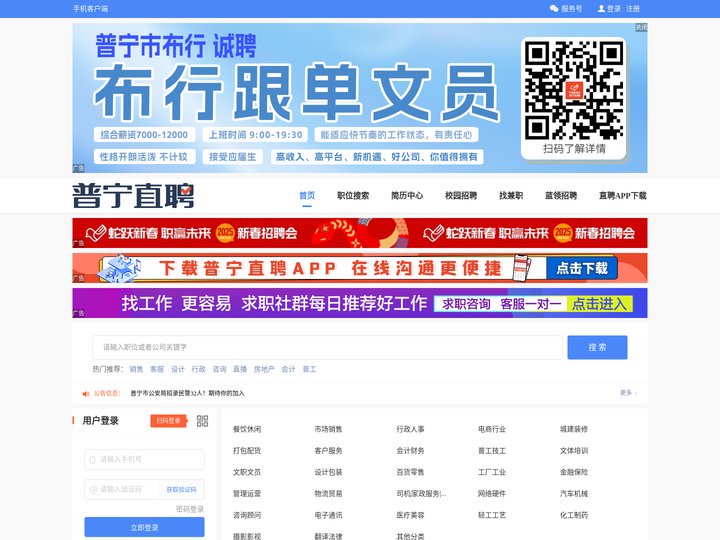Click the QR code login icon
Screen dimensions: 720x540
point(202,421)
